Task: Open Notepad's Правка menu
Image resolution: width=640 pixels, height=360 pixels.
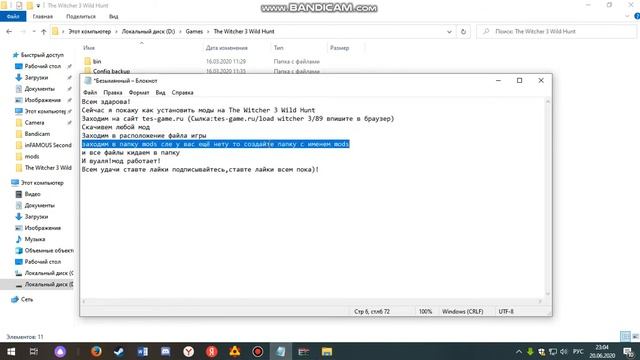Action: click(113, 93)
